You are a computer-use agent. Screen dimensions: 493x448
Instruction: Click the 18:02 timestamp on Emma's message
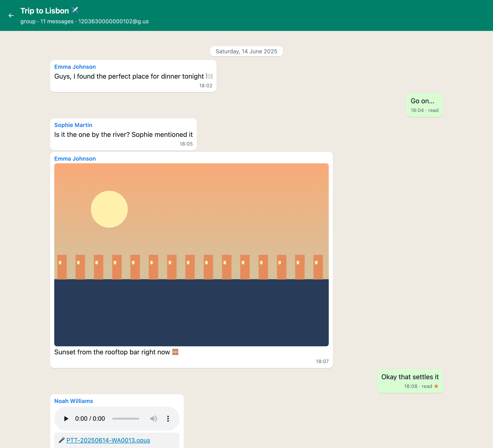pos(206,86)
